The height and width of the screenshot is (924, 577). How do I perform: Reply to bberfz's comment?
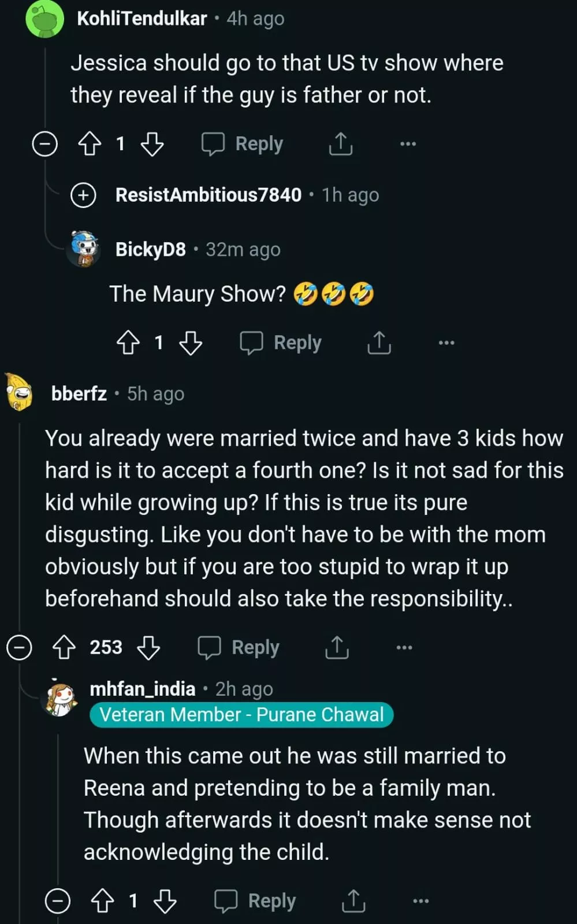pyautogui.click(x=239, y=647)
